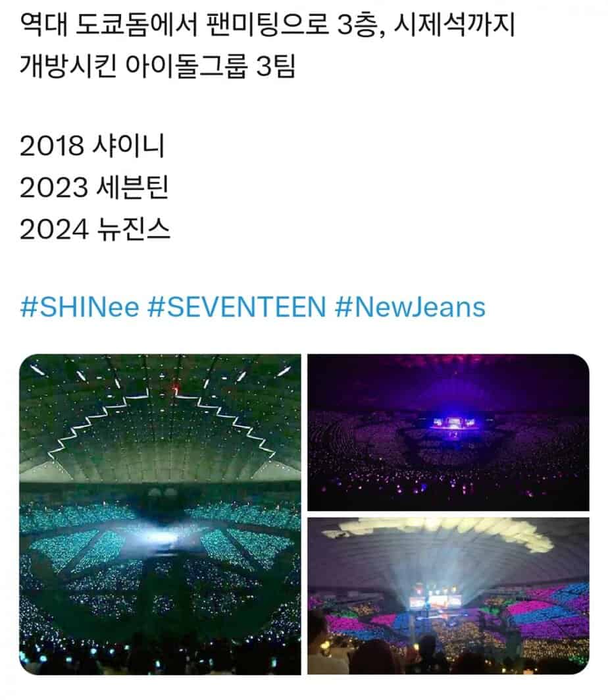
Task: Open the #SEVENTEEN hashtag link
Action: point(236,307)
